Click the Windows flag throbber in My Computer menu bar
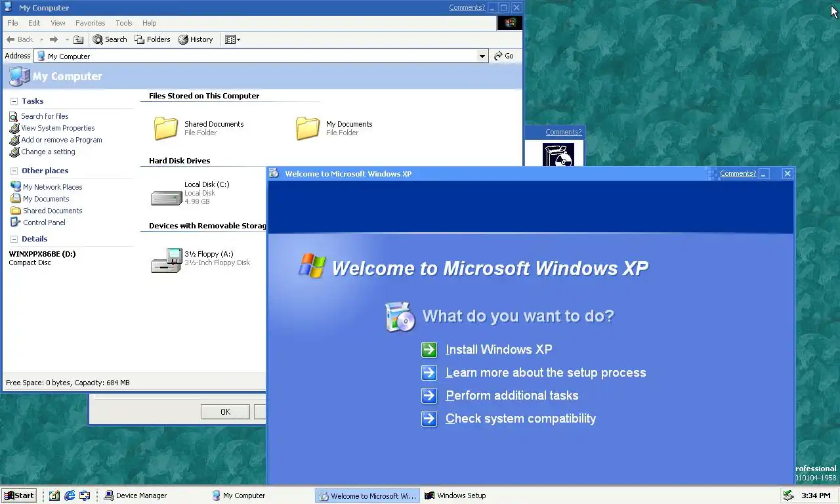The height and width of the screenshot is (504, 840). pyautogui.click(x=509, y=23)
